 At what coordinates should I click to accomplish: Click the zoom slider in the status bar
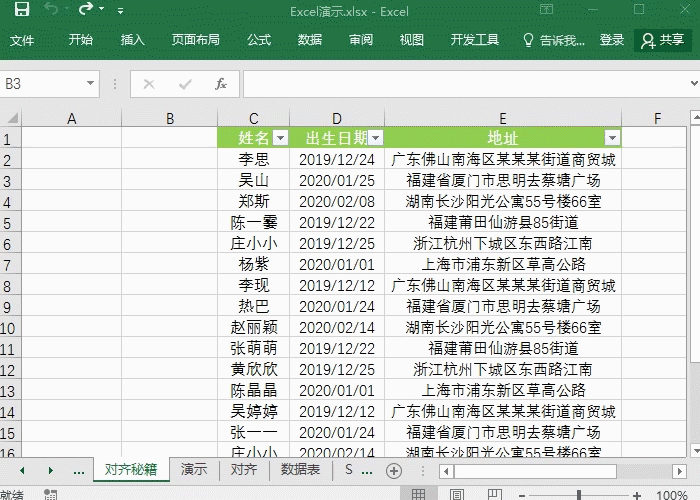tap(580, 494)
